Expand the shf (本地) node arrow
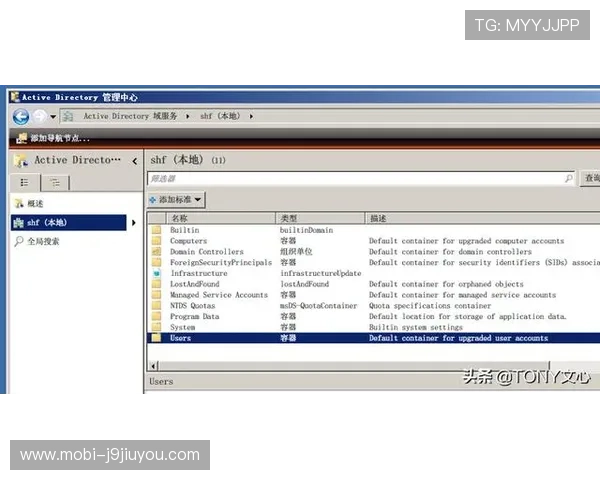Viewport: 600px width, 480px height. click(134, 222)
